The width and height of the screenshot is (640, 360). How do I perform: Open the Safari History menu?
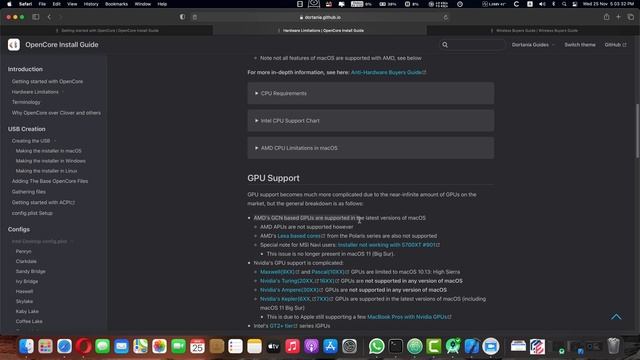coord(91,4)
